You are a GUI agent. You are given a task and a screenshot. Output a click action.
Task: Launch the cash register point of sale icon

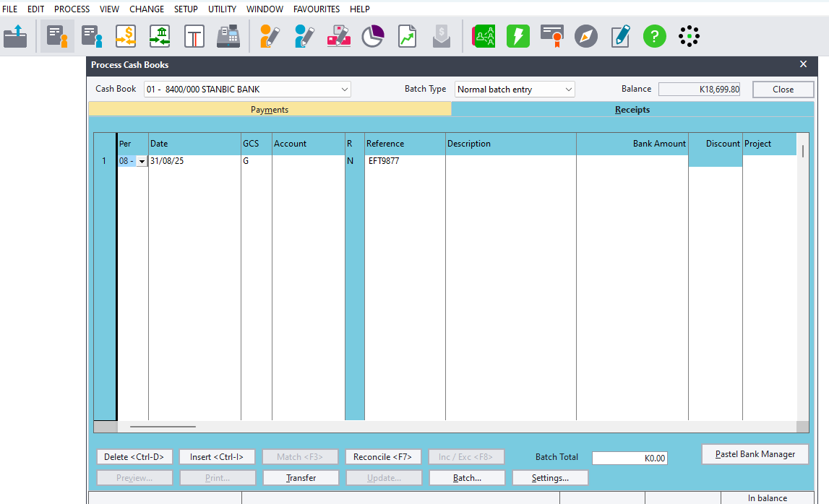(228, 36)
